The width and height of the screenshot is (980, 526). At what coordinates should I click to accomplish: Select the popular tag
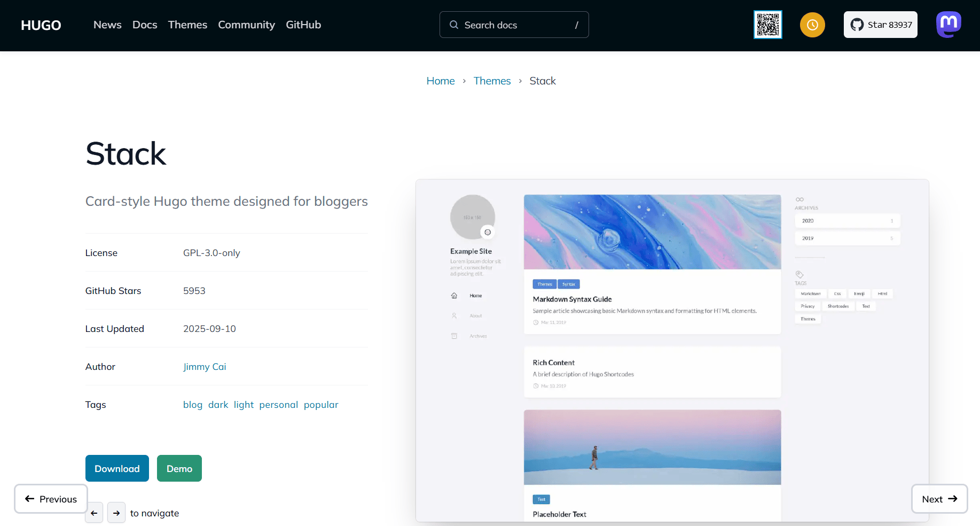pyautogui.click(x=321, y=405)
